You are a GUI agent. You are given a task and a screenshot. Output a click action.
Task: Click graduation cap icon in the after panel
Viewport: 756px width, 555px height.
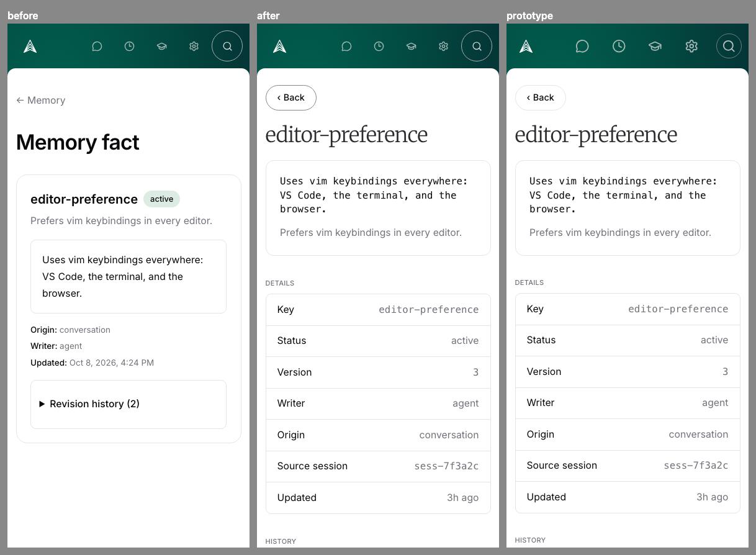click(411, 46)
